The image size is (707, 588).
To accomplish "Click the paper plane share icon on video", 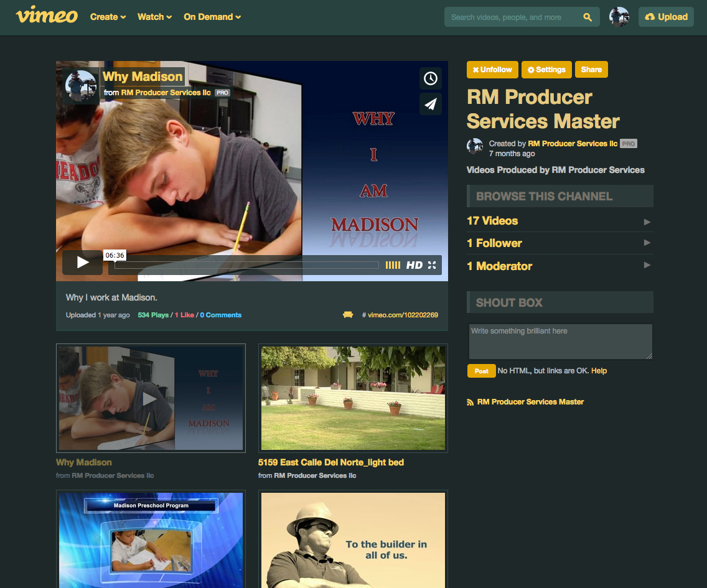I will click(431, 104).
